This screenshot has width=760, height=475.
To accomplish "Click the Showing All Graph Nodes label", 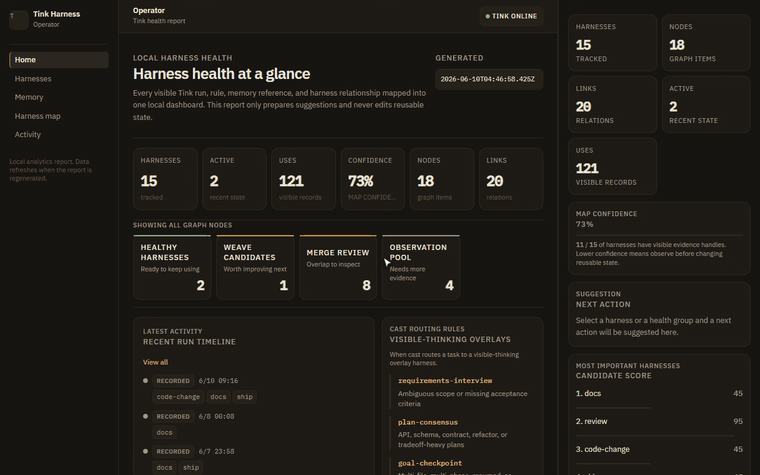I will point(182,225).
